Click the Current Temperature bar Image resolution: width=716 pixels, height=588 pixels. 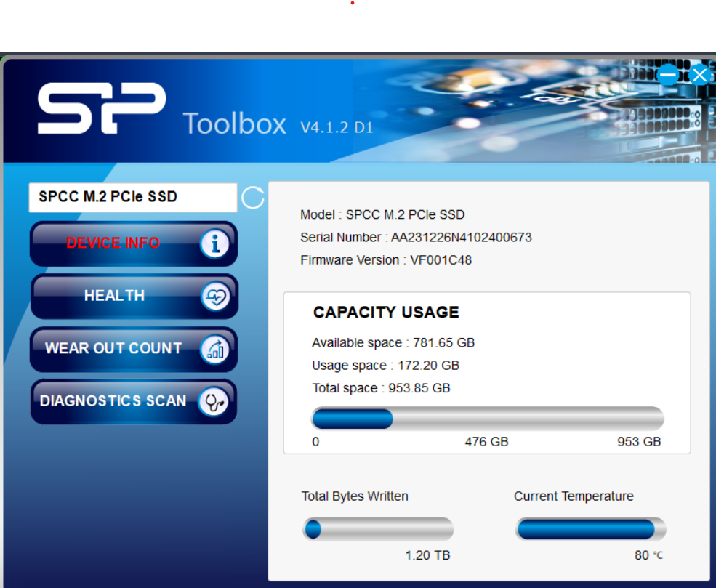pos(590,529)
